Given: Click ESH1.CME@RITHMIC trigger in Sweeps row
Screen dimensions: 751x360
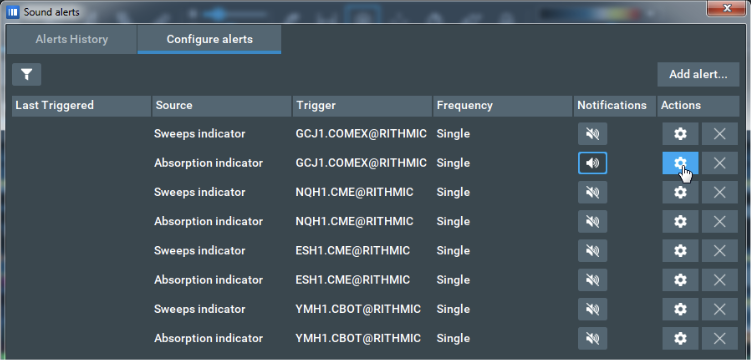Looking at the screenshot, I should tap(353, 250).
